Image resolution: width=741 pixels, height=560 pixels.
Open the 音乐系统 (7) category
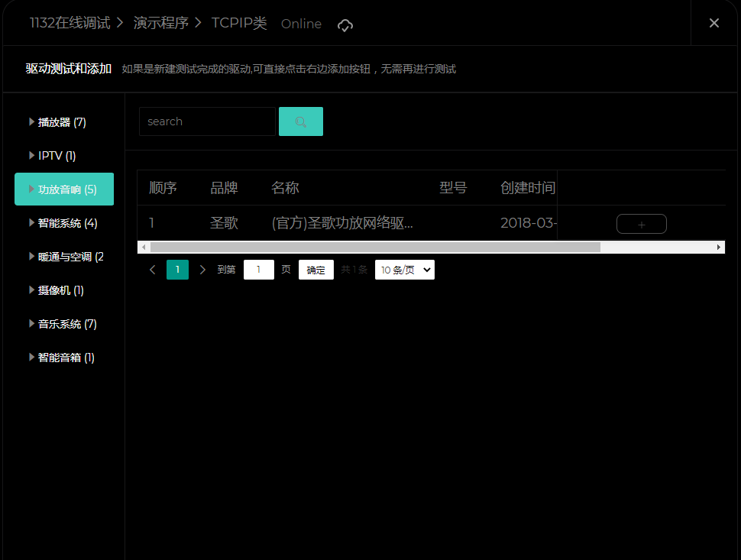67,324
